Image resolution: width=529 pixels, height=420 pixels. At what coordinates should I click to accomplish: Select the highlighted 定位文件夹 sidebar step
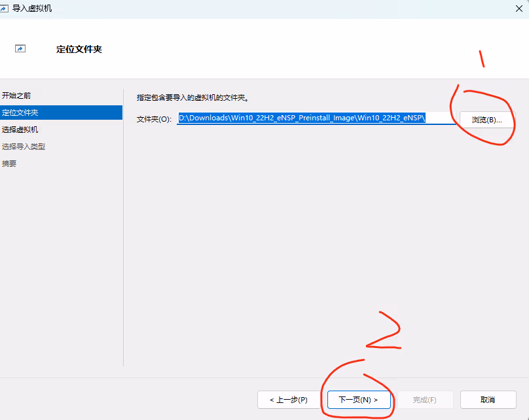(x=20, y=113)
